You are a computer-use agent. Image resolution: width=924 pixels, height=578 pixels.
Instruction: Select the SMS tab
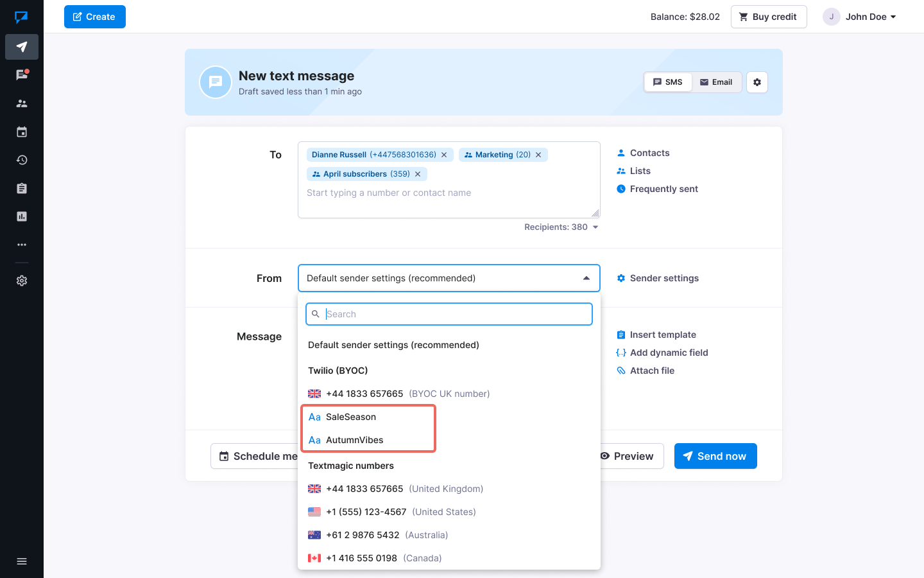(667, 82)
